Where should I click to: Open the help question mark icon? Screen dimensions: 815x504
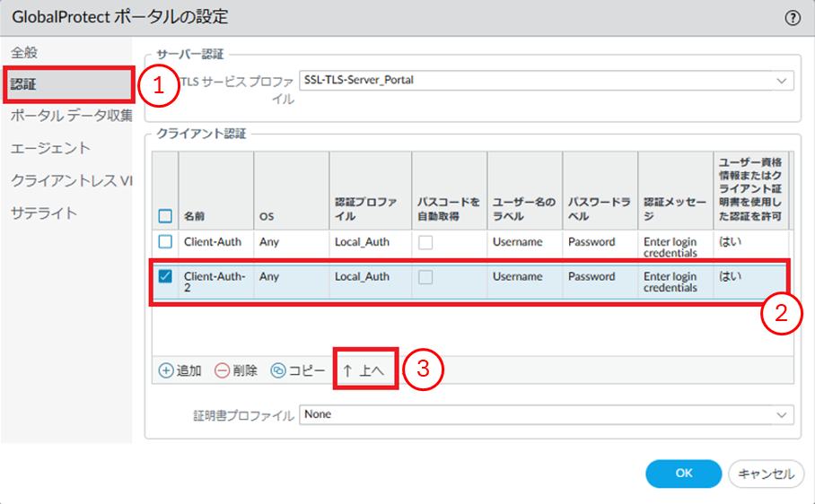pyautogui.click(x=793, y=17)
